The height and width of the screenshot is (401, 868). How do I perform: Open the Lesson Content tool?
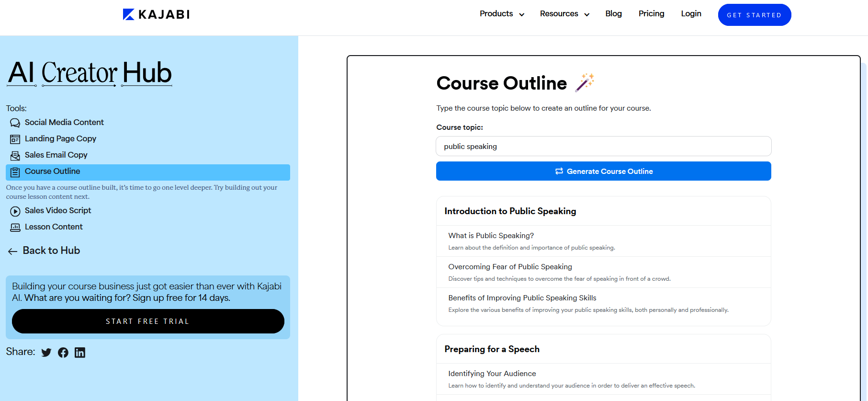point(54,227)
